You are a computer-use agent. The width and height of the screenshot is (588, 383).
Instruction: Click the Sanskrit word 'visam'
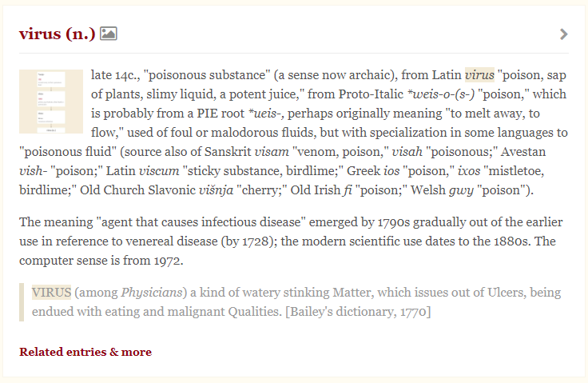272,152
